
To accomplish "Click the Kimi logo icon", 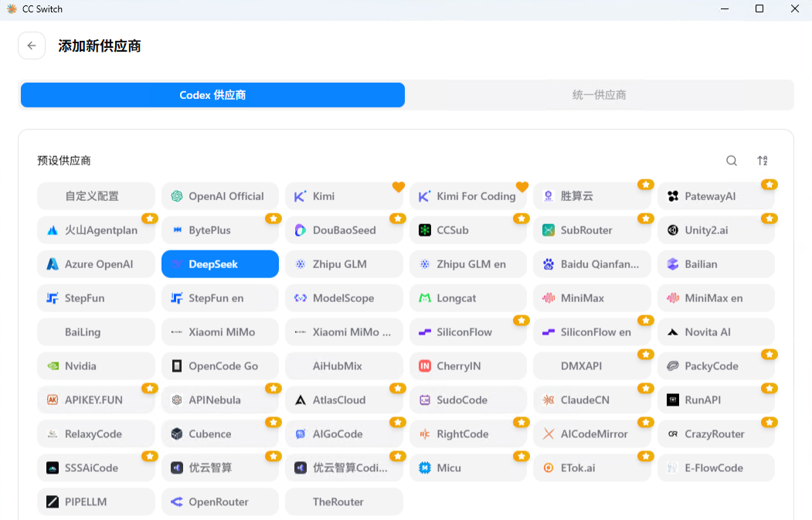I will point(301,196).
